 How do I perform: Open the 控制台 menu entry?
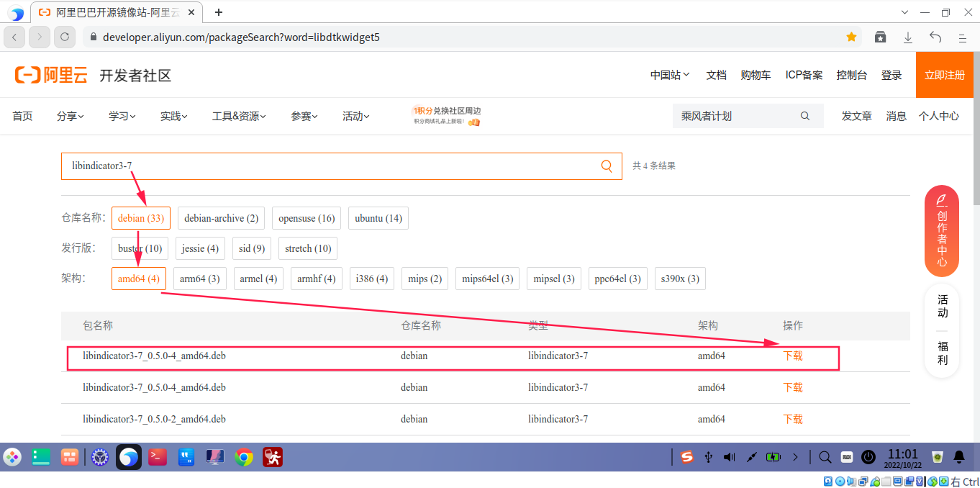click(852, 74)
